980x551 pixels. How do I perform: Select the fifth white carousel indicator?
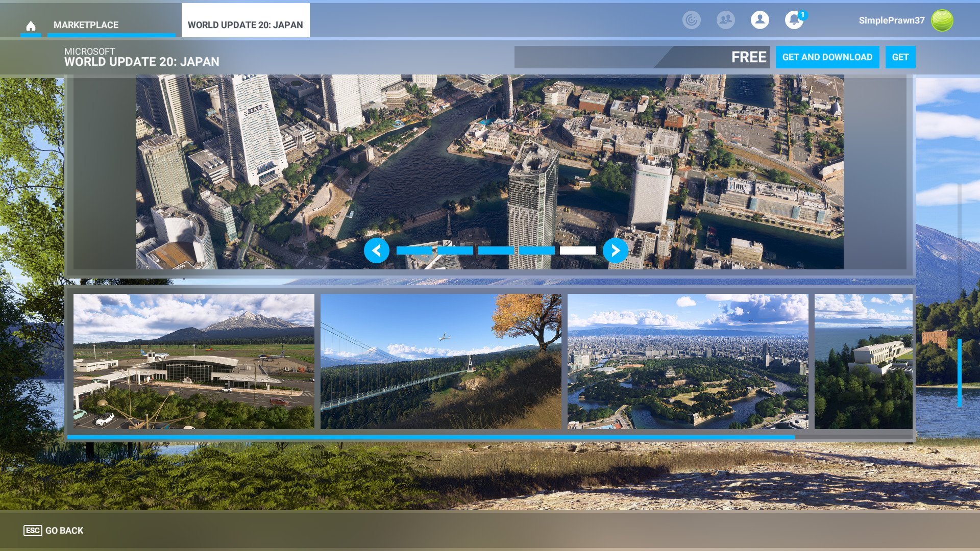pos(577,251)
